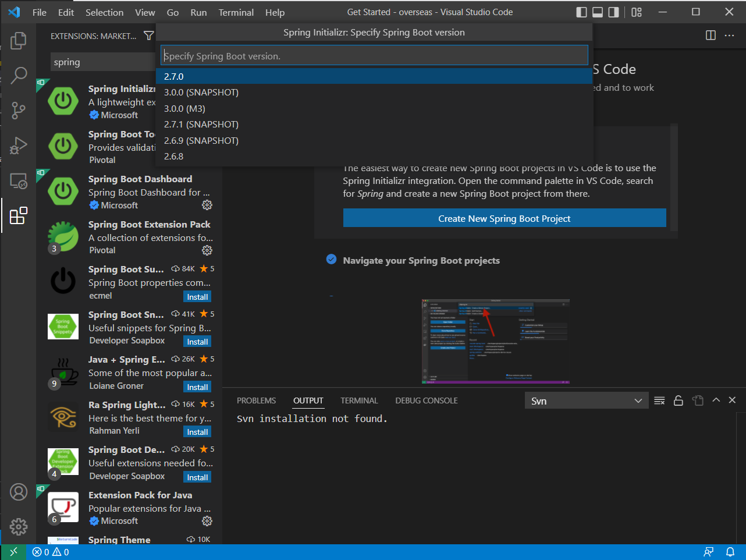The height and width of the screenshot is (560, 746).
Task: Switch to the TERMINAL panel tab
Action: point(359,400)
